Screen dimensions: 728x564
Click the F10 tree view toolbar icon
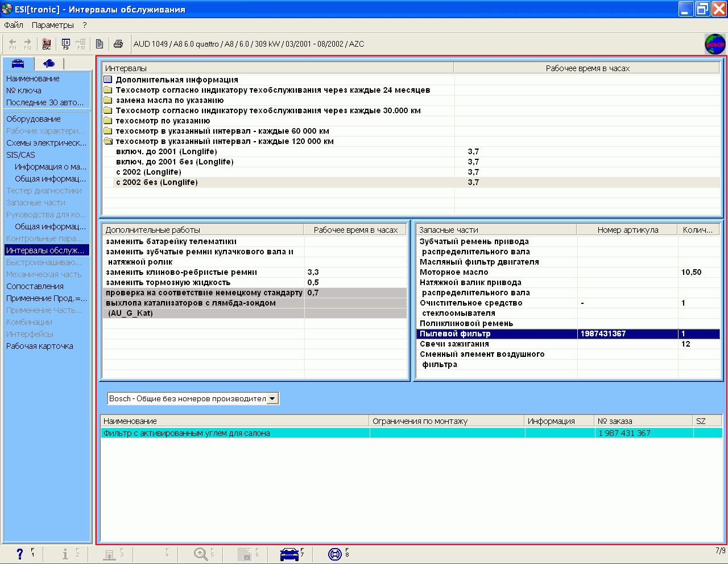click(81, 44)
